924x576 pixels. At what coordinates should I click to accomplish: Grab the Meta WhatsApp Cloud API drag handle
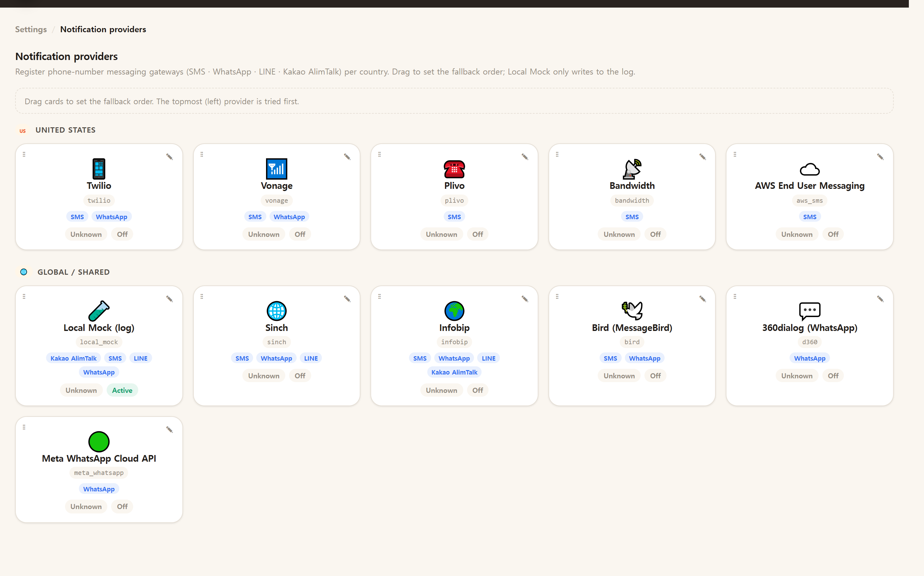[24, 427]
